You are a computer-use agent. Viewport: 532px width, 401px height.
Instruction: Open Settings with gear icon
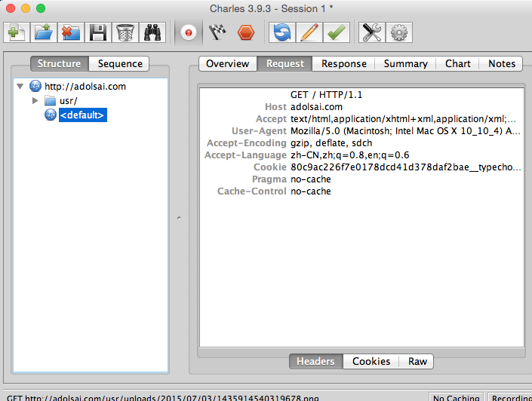[x=399, y=32]
